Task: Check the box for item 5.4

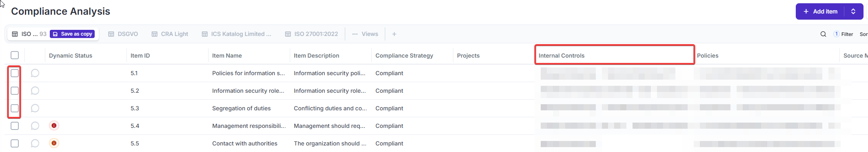Action: click(15, 126)
